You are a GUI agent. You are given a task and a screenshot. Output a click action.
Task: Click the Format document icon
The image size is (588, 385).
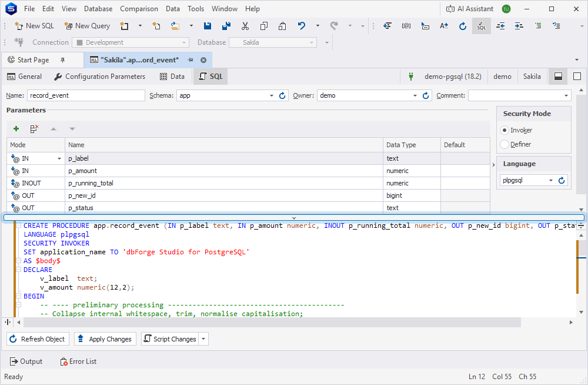point(387,25)
